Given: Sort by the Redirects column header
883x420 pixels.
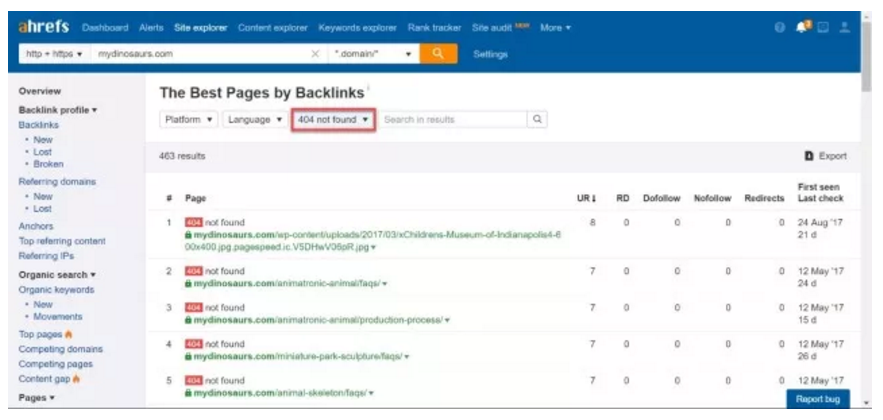Looking at the screenshot, I should point(764,198).
